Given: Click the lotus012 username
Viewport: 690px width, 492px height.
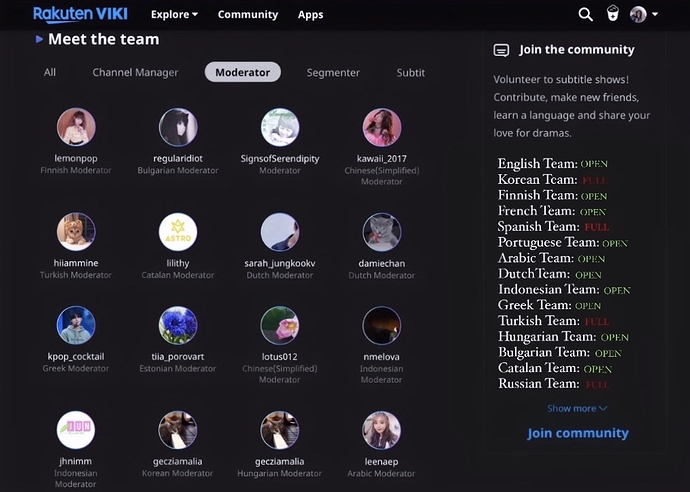Looking at the screenshot, I should pyautogui.click(x=280, y=356).
